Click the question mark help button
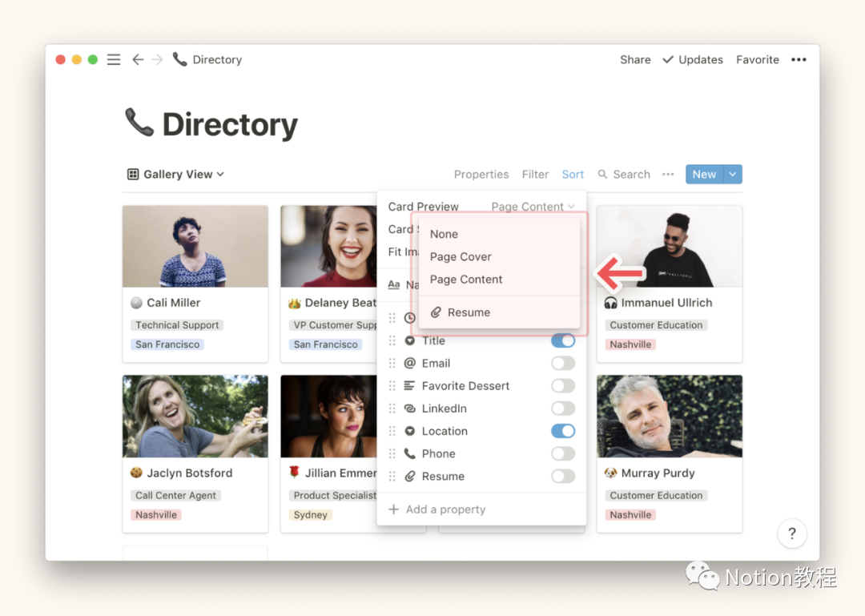 pyautogui.click(x=792, y=533)
